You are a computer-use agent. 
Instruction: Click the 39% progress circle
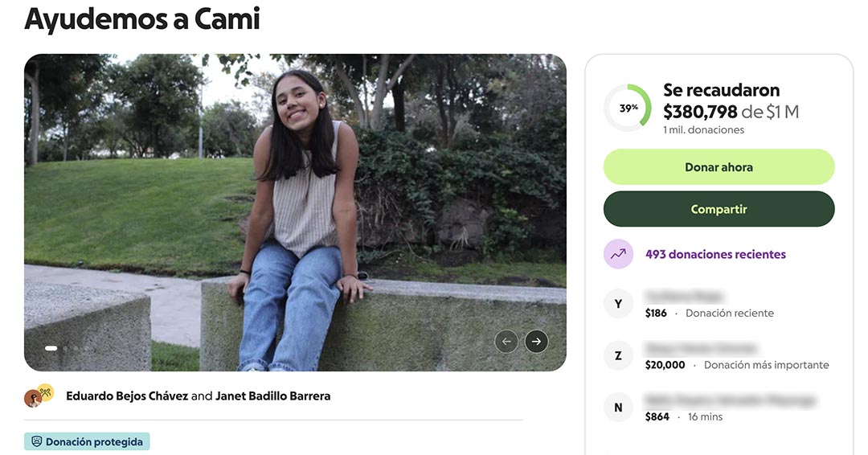[628, 108]
